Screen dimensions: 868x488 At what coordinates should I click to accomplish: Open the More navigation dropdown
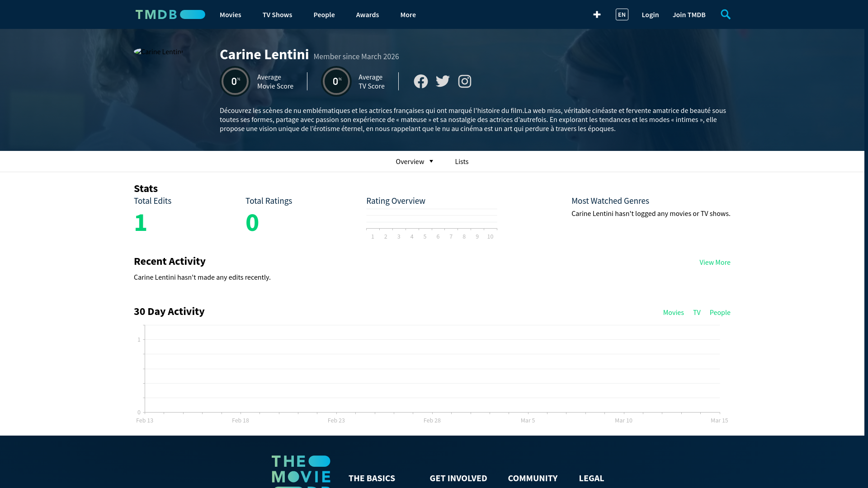coord(408,14)
